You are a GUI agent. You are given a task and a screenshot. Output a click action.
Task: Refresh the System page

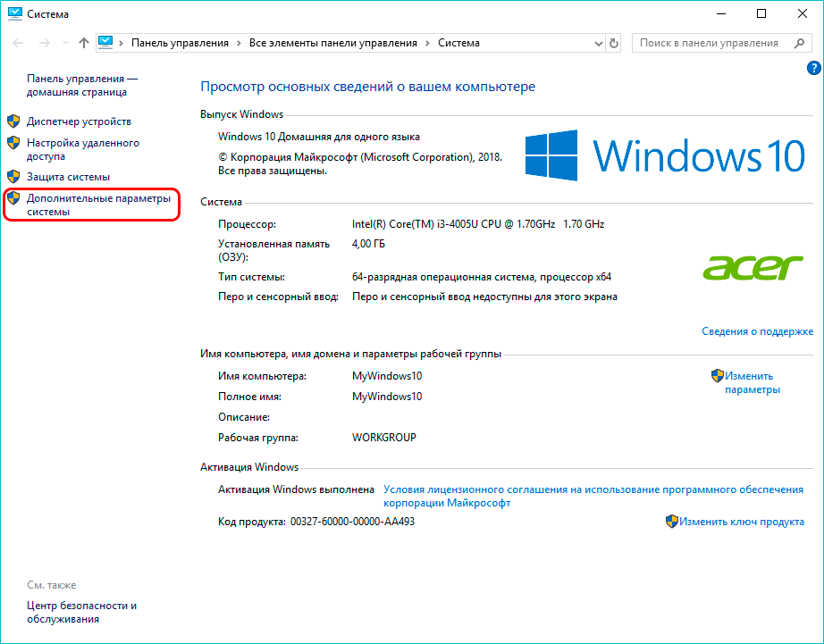614,43
